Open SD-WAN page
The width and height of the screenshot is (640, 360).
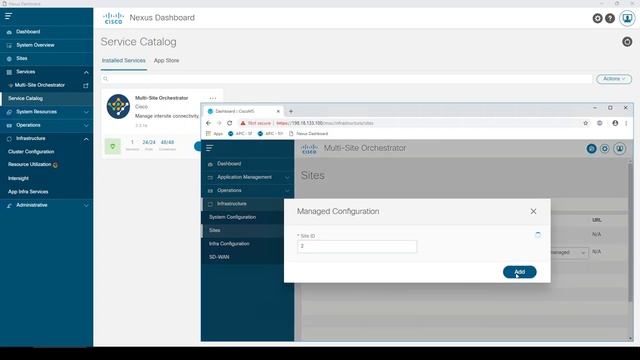coord(219,257)
